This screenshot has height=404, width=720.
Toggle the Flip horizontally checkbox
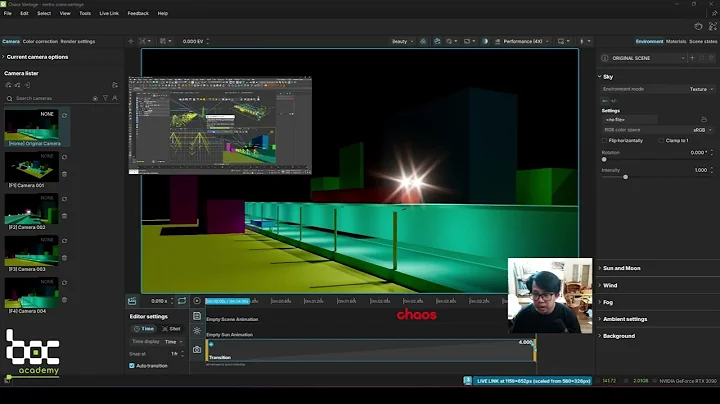(x=604, y=140)
